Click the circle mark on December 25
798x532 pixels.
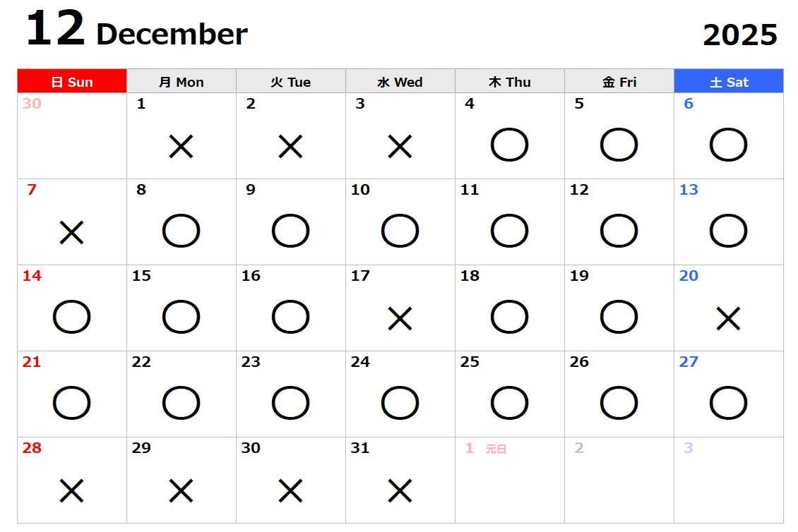[x=509, y=404]
